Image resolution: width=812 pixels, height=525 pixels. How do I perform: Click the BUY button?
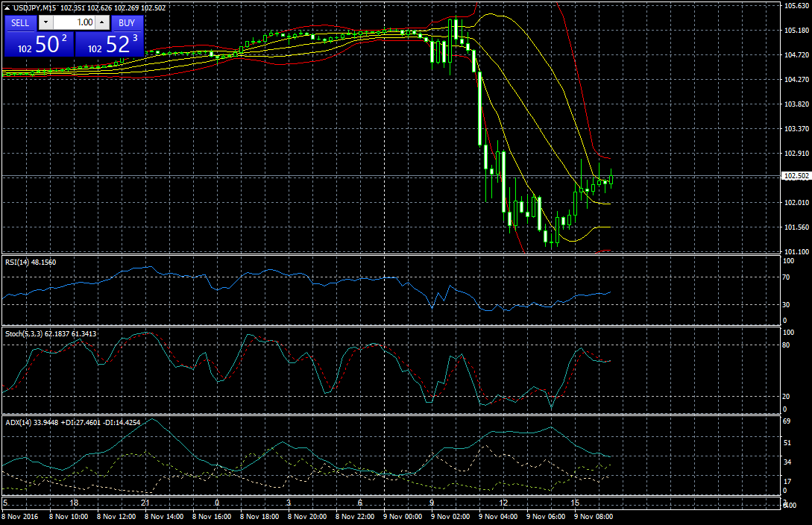coord(127,22)
